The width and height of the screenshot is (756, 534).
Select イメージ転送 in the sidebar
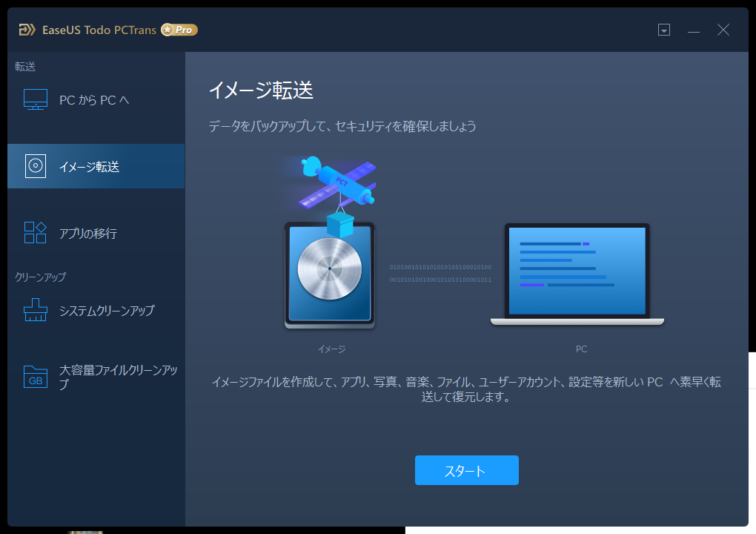(x=96, y=166)
